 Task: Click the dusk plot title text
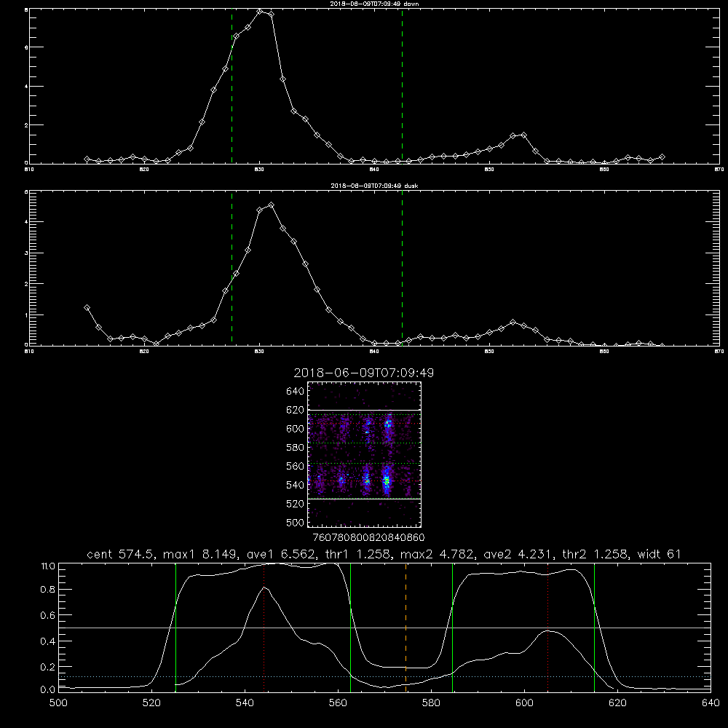(374, 186)
